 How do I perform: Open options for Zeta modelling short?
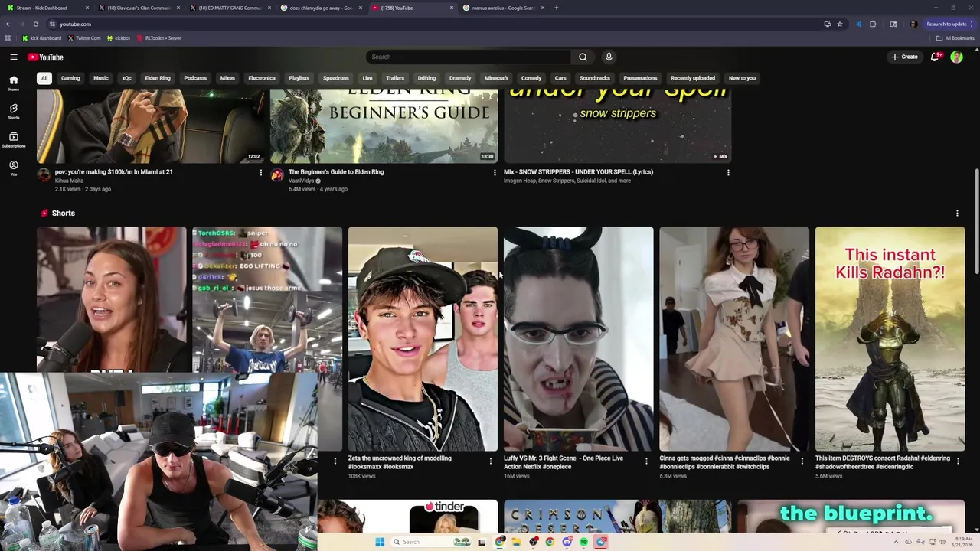[491, 461]
